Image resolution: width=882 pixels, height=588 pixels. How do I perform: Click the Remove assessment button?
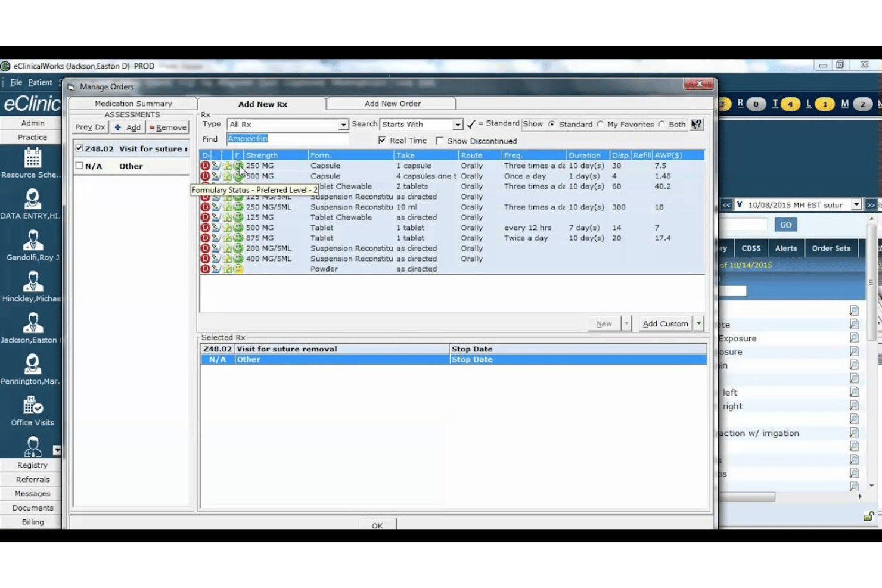click(167, 127)
